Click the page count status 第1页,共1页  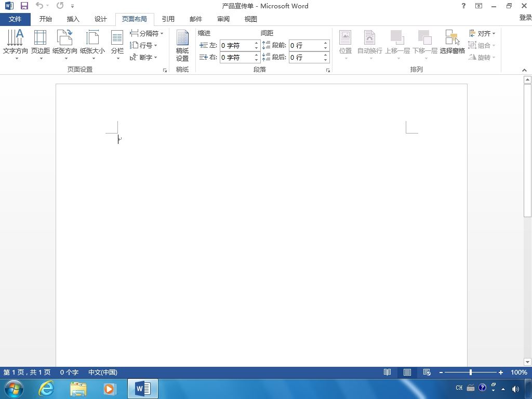(x=27, y=372)
